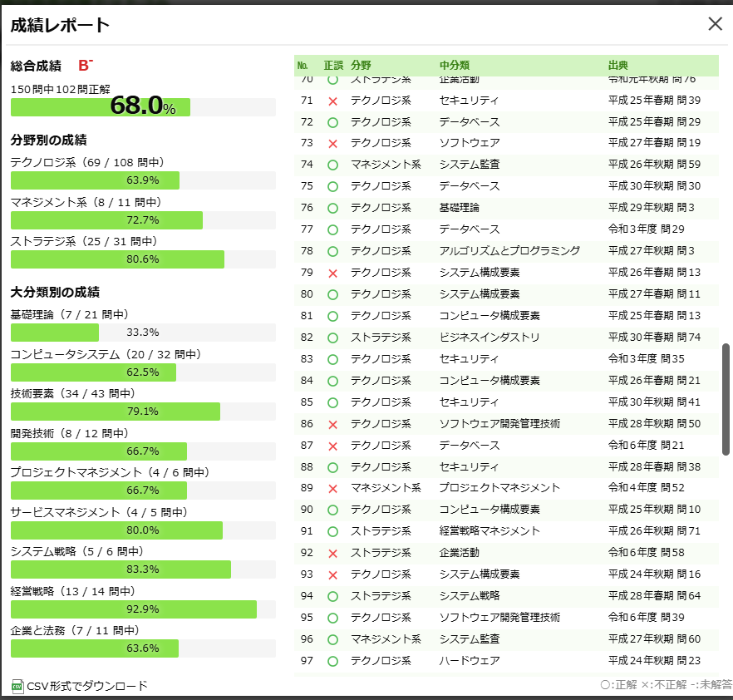Click the ストラテジ系 80.6% progress bar
The height and width of the screenshot is (700, 733).
coord(143,259)
